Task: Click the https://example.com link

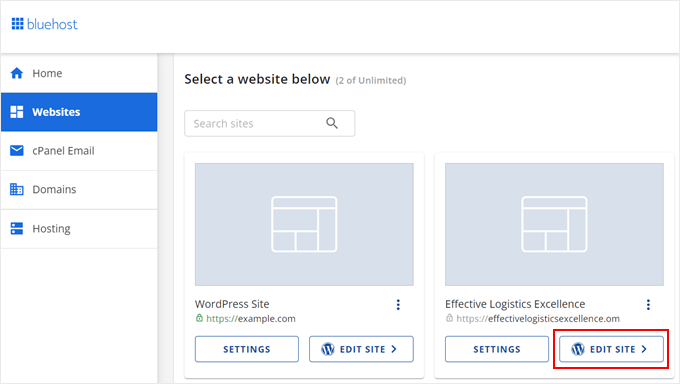Action: [251, 318]
